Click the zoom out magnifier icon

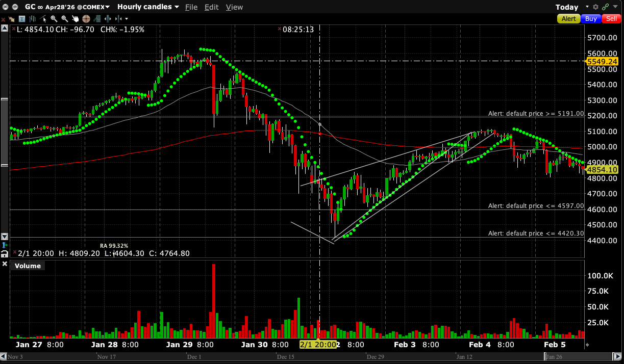tap(64, 19)
